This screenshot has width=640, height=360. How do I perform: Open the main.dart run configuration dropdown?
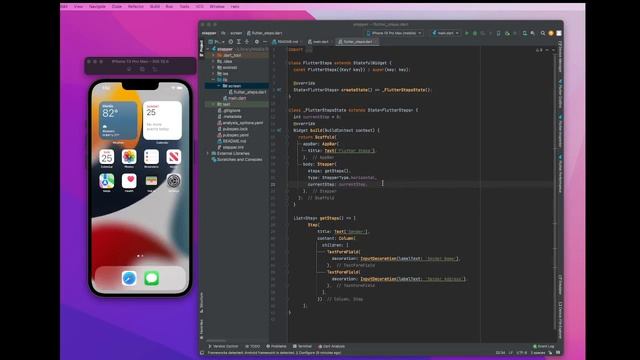(445, 33)
